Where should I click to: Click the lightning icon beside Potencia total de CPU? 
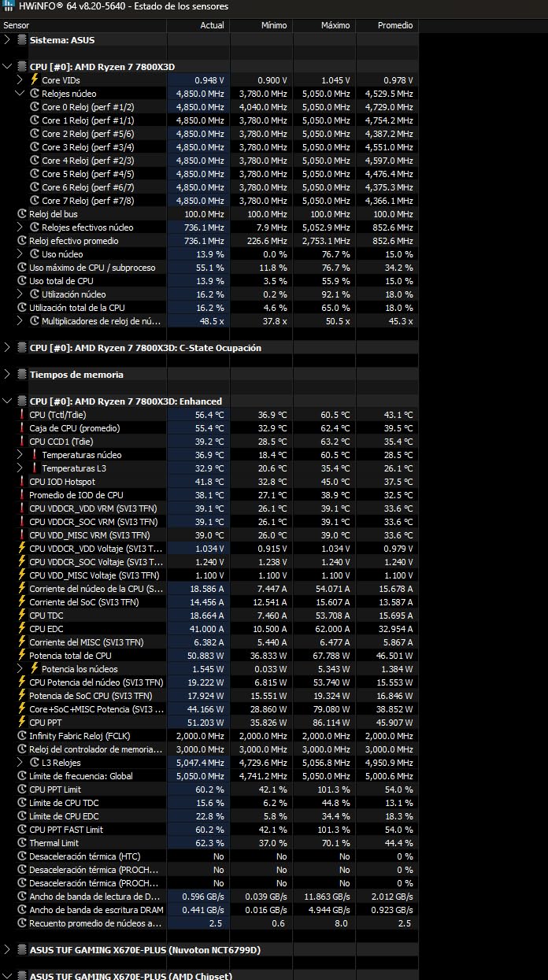pos(22,655)
